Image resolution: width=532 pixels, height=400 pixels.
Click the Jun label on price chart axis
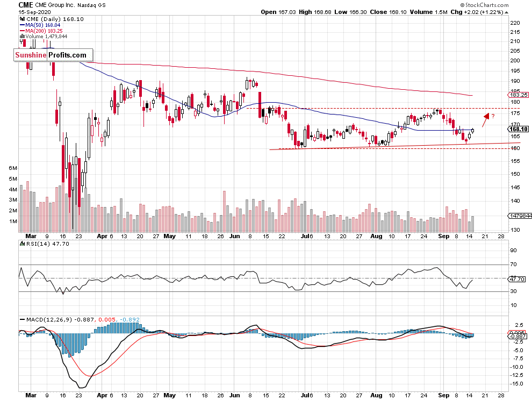[x=234, y=236]
